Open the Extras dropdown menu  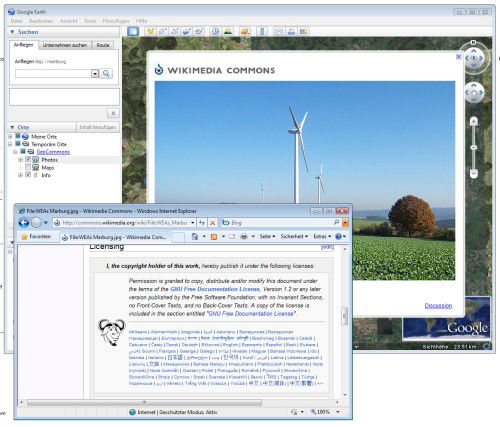[322, 236]
